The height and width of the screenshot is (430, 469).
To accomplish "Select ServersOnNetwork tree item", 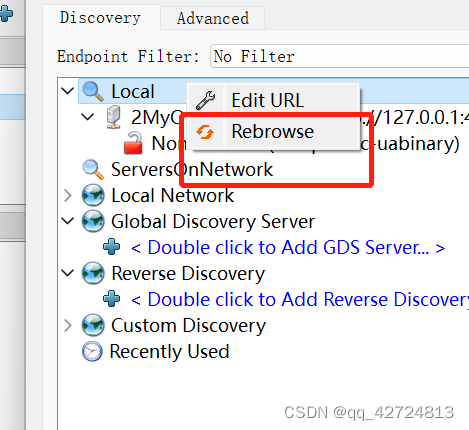I will click(192, 169).
